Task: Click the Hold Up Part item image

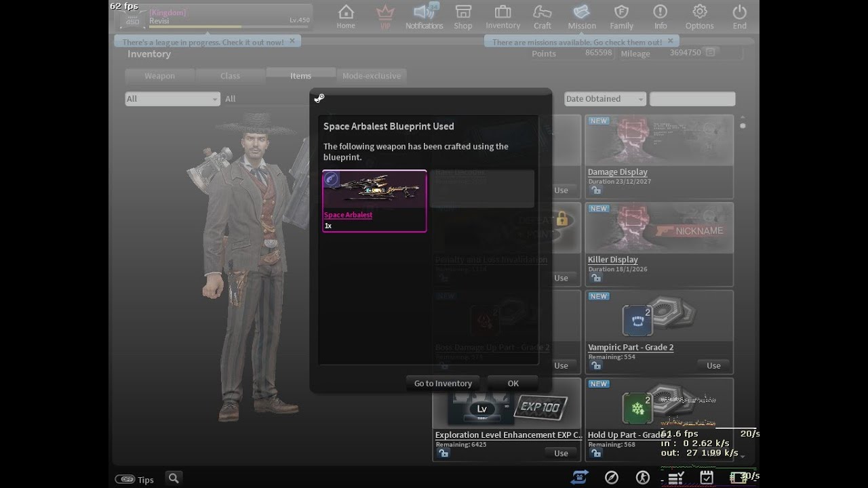Action: pyautogui.click(x=659, y=404)
